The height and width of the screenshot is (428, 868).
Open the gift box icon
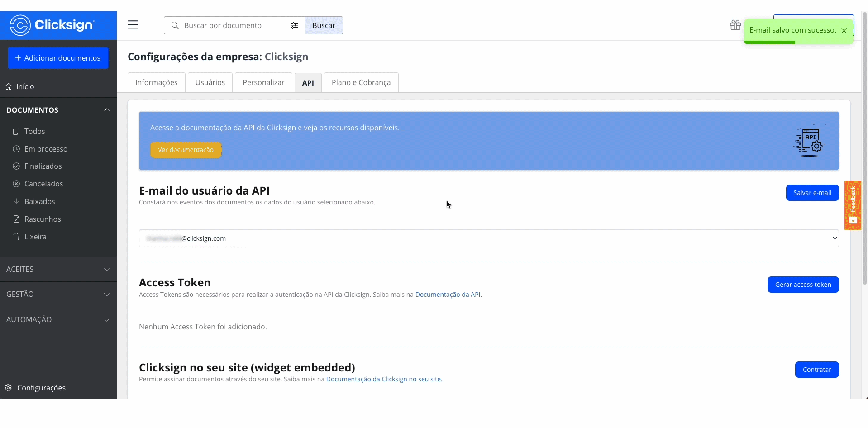pyautogui.click(x=735, y=25)
